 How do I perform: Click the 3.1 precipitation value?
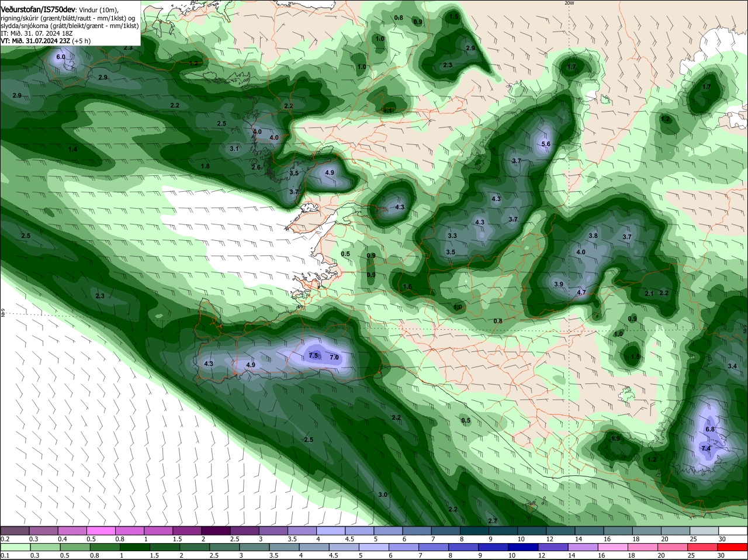[234, 148]
